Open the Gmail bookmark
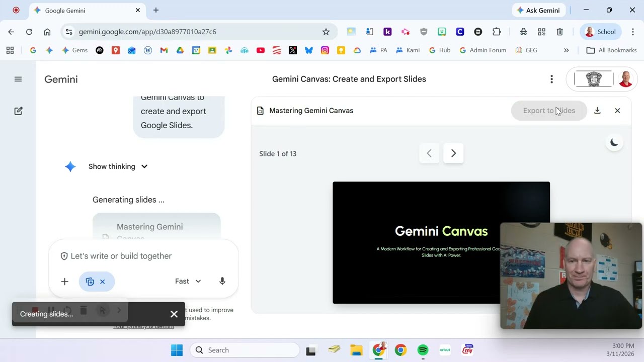The width and height of the screenshot is (644, 362). click(164, 50)
